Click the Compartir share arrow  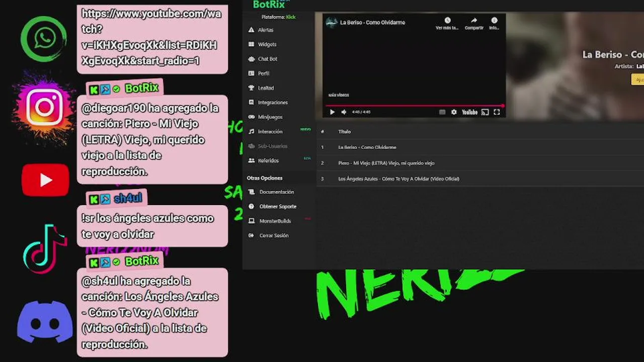pyautogui.click(x=474, y=21)
